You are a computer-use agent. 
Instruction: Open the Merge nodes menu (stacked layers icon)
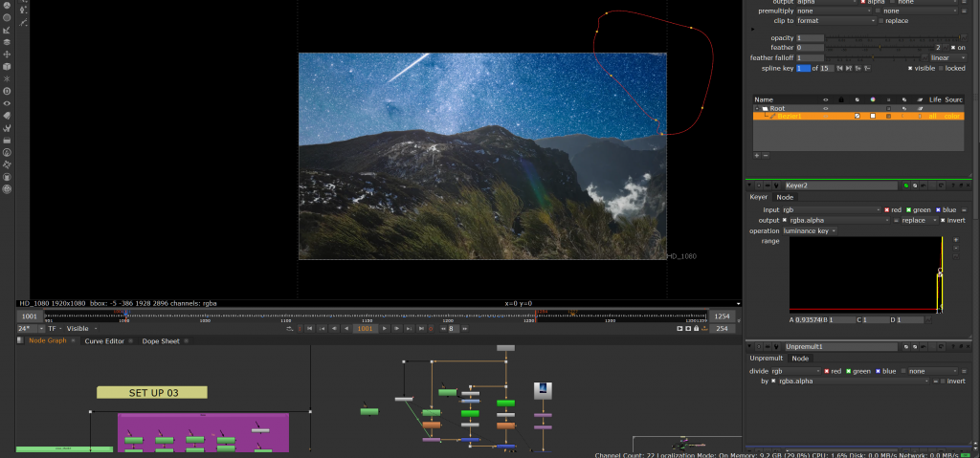coord(7,42)
